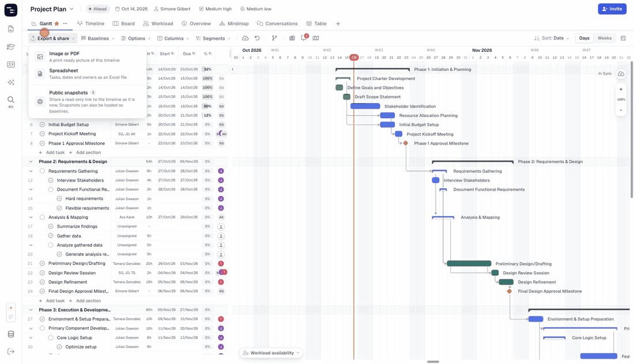This screenshot has height=364, width=634.
Task: Switch to the Mindmap tab
Action: (233, 24)
